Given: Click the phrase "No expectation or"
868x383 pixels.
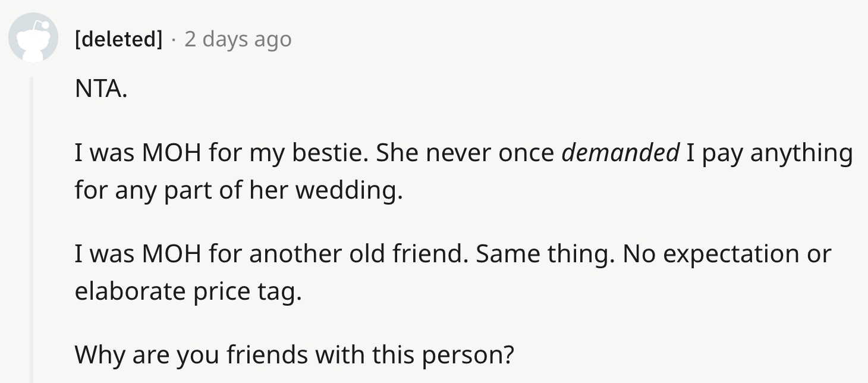Looking at the screenshot, I should tap(728, 255).
